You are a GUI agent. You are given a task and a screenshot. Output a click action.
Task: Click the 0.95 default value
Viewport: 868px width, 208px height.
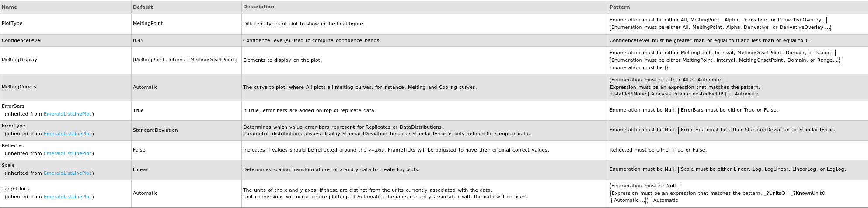138,40
